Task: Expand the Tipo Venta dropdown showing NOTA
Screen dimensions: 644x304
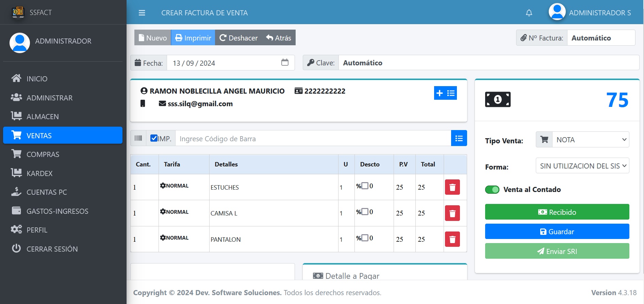Action: click(x=590, y=140)
